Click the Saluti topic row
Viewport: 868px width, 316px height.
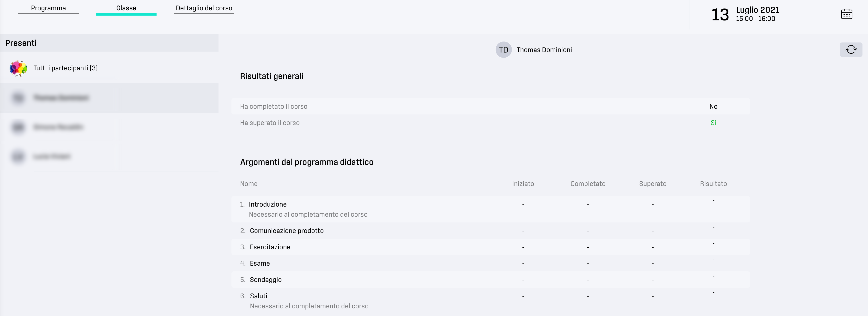(x=491, y=301)
